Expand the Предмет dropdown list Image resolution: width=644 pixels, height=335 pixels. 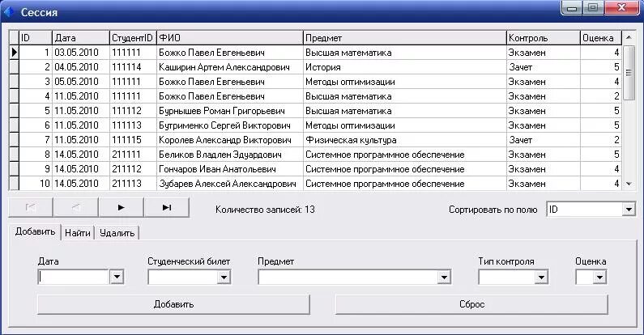[444, 278]
